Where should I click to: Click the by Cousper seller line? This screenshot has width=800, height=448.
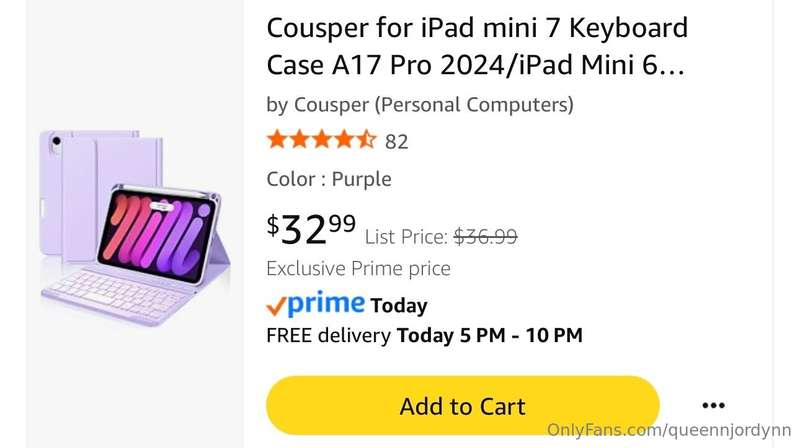(x=420, y=105)
